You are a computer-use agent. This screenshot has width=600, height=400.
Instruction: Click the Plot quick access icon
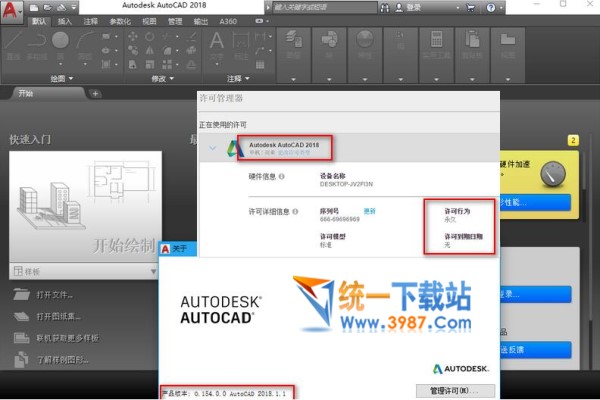click(x=61, y=7)
